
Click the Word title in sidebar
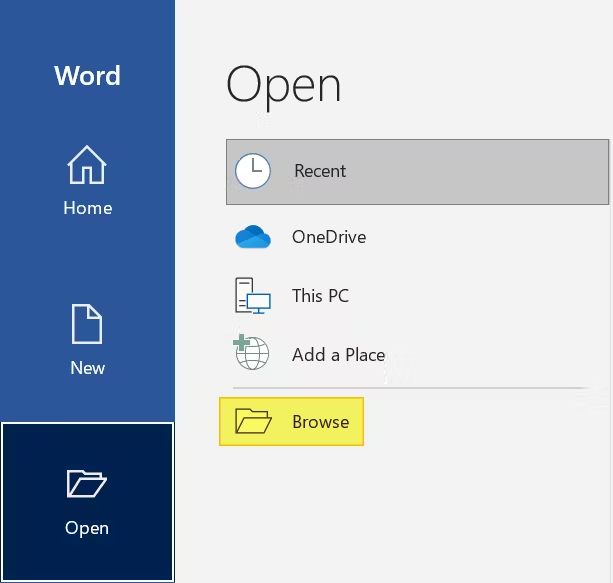[x=87, y=76]
